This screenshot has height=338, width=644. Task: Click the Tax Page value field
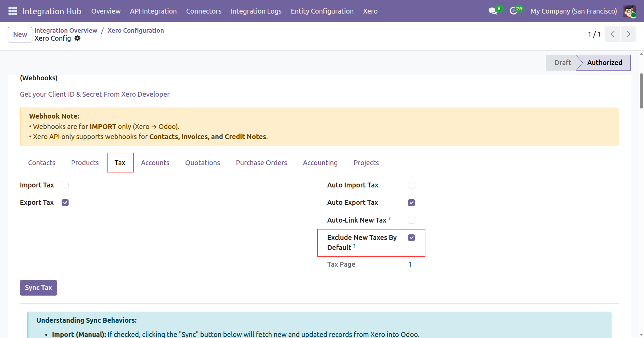(410, 264)
